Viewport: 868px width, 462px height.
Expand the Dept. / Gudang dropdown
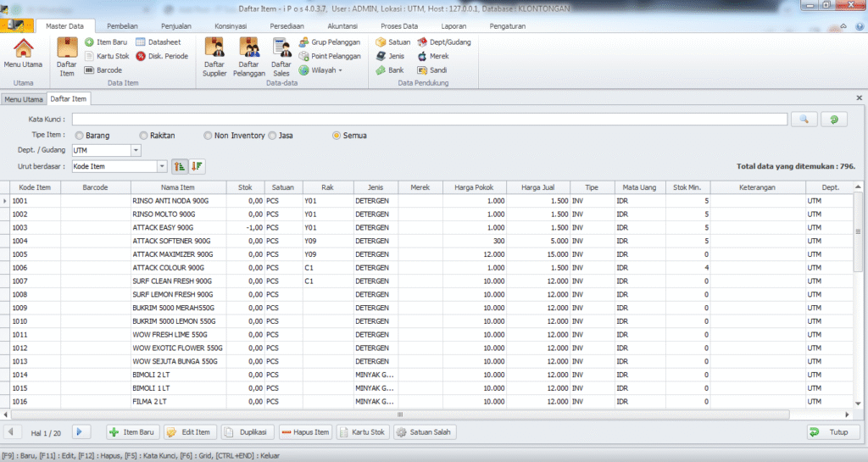click(136, 151)
